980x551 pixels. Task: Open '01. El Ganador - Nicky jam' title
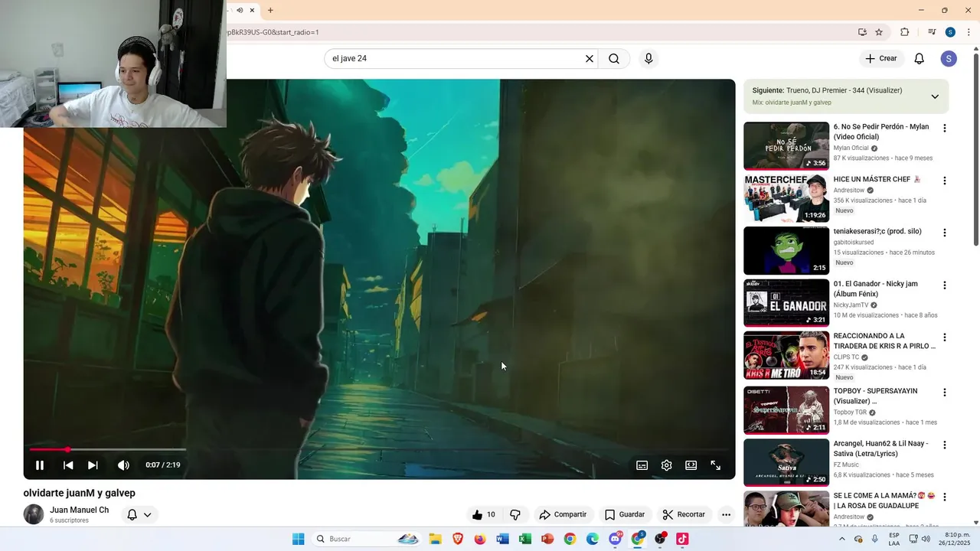coord(876,289)
